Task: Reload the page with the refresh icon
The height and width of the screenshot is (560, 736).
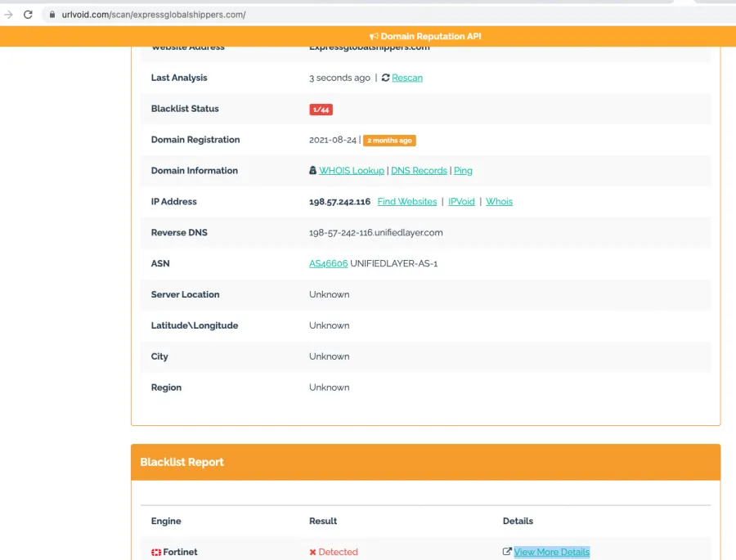Action: click(28, 15)
